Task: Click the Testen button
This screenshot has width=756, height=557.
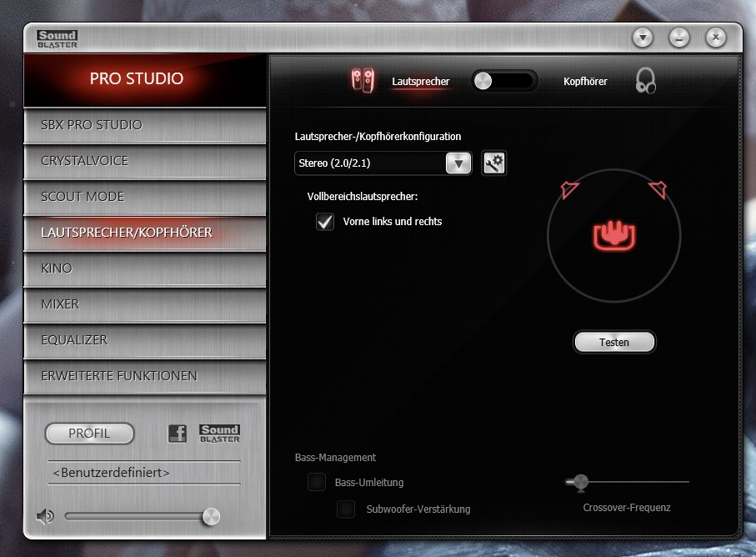Action: pyautogui.click(x=614, y=343)
